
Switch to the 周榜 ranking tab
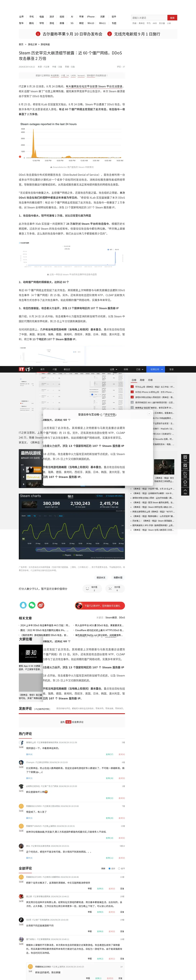[x=142, y=380]
